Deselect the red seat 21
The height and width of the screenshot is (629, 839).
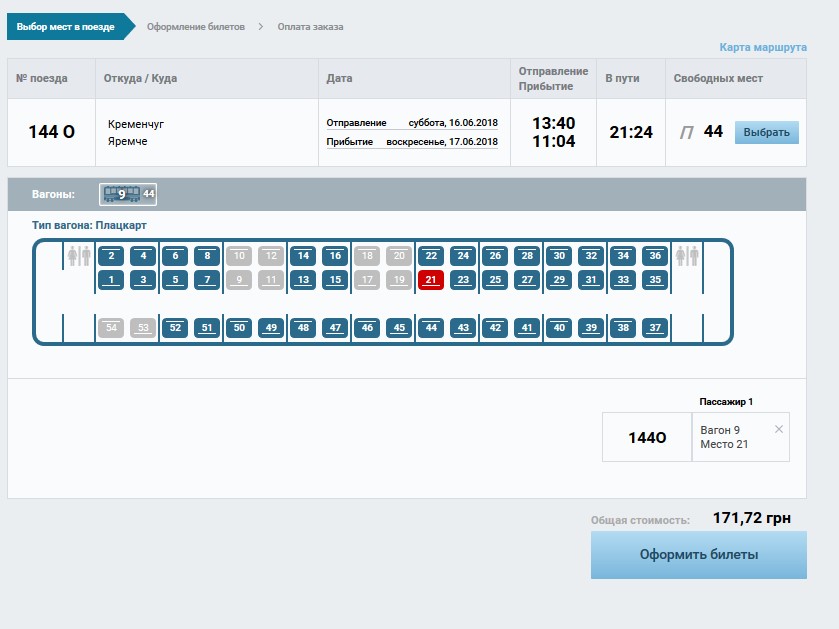(430, 280)
